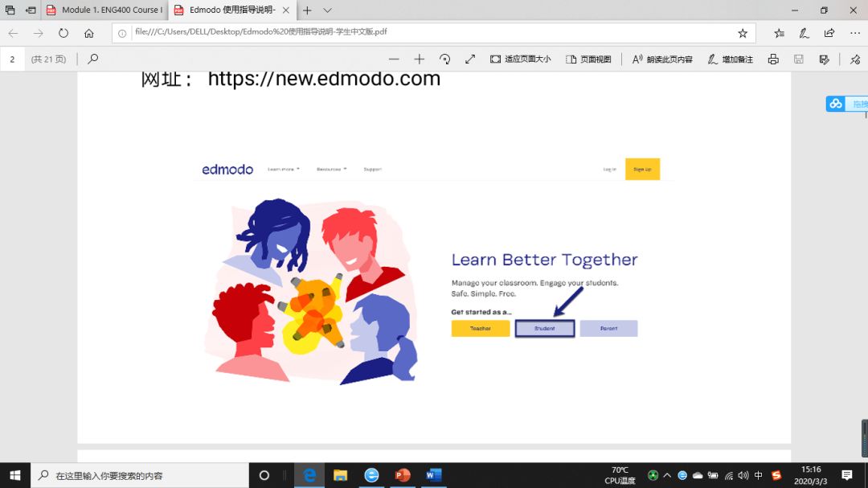Viewport: 868px width, 488px height.
Task: Go to the browser home page
Action: [89, 33]
